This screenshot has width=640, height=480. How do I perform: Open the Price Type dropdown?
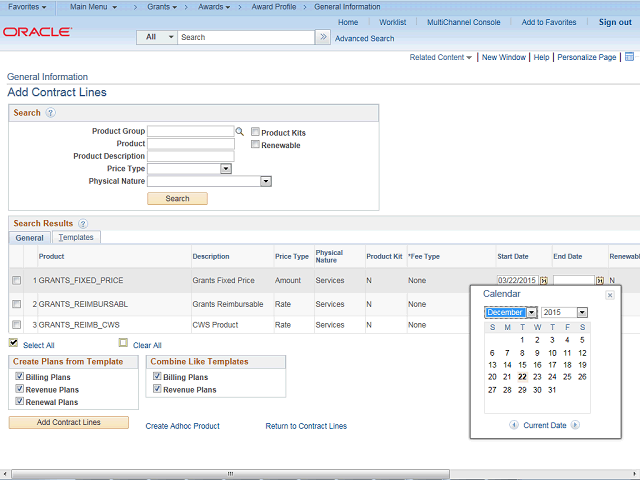point(226,169)
